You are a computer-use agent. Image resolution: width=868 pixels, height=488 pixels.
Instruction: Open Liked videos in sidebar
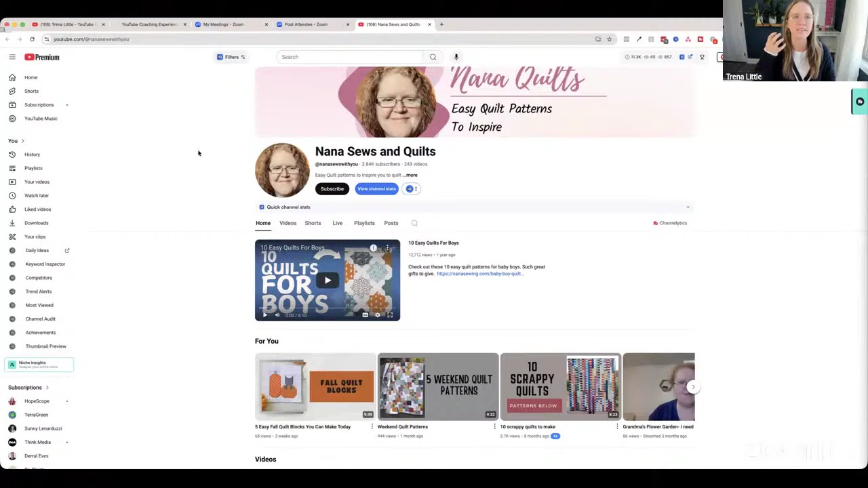coord(37,209)
